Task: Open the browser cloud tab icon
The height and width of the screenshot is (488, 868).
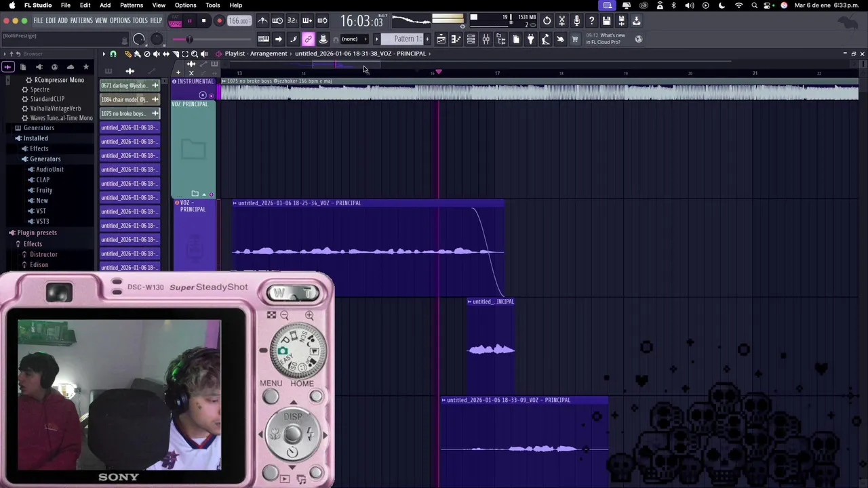Action: pos(71,67)
